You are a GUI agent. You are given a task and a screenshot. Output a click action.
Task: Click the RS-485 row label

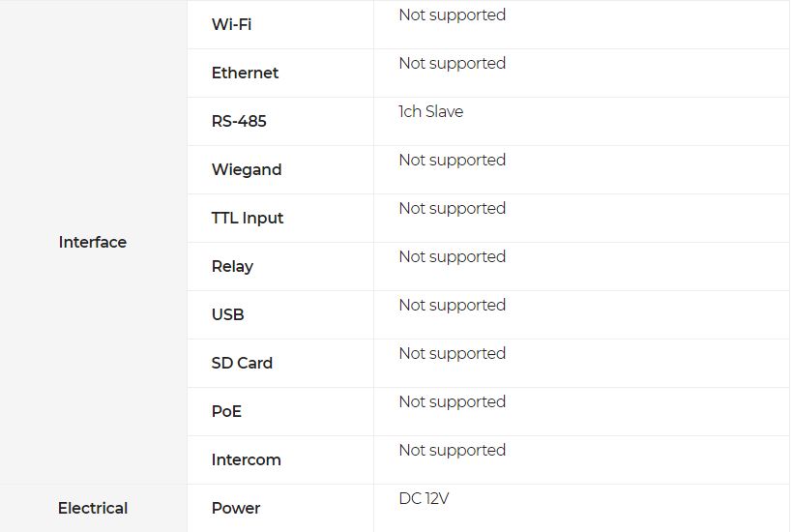239,121
